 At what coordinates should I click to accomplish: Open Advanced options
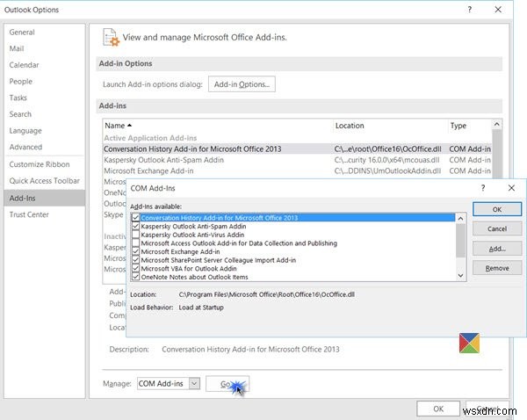[x=25, y=147]
